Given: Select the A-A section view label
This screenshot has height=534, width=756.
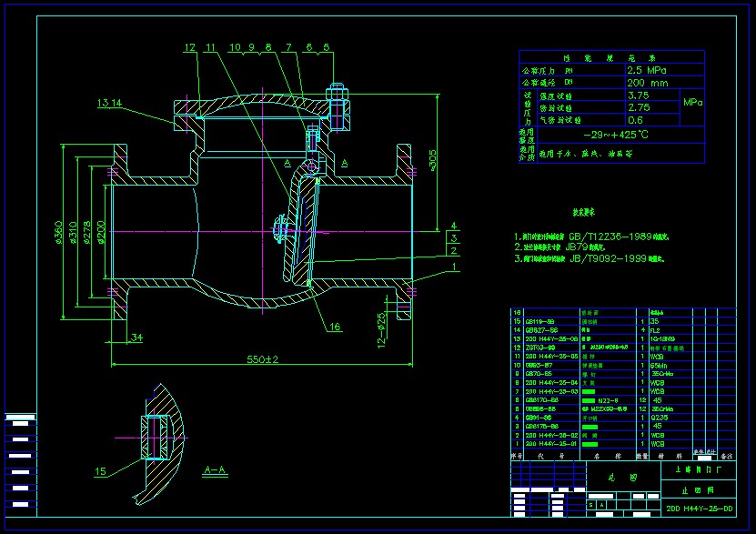Looking at the screenshot, I should 215,469.
